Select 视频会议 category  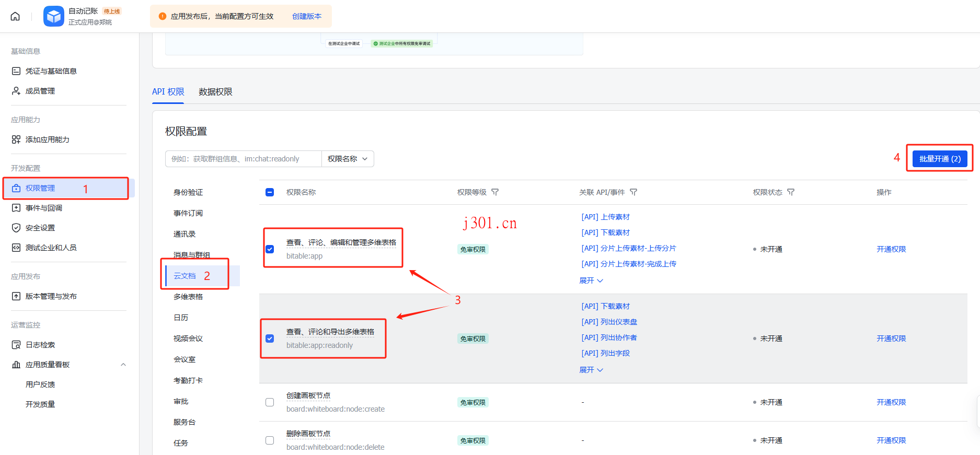(x=188, y=339)
